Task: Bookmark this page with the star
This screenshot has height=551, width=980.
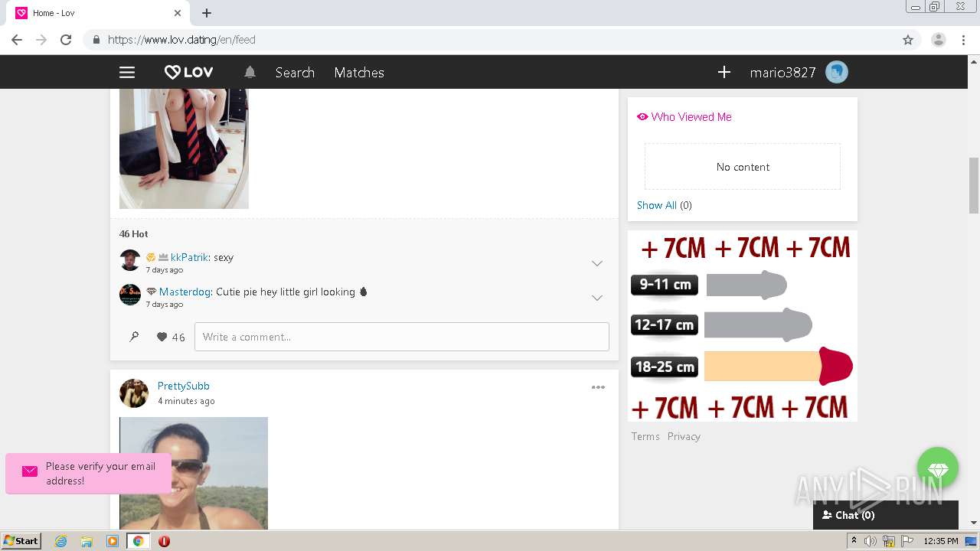Action: (x=908, y=40)
